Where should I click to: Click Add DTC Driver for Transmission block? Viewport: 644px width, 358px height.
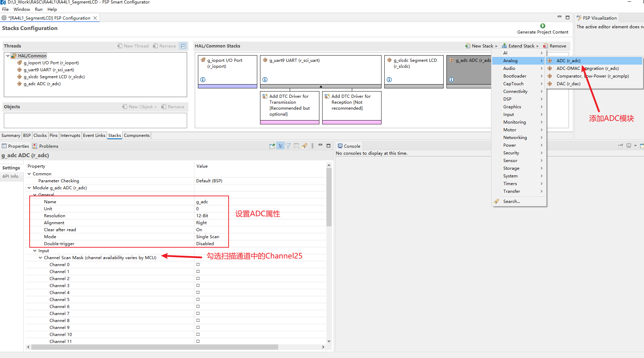coord(289,108)
